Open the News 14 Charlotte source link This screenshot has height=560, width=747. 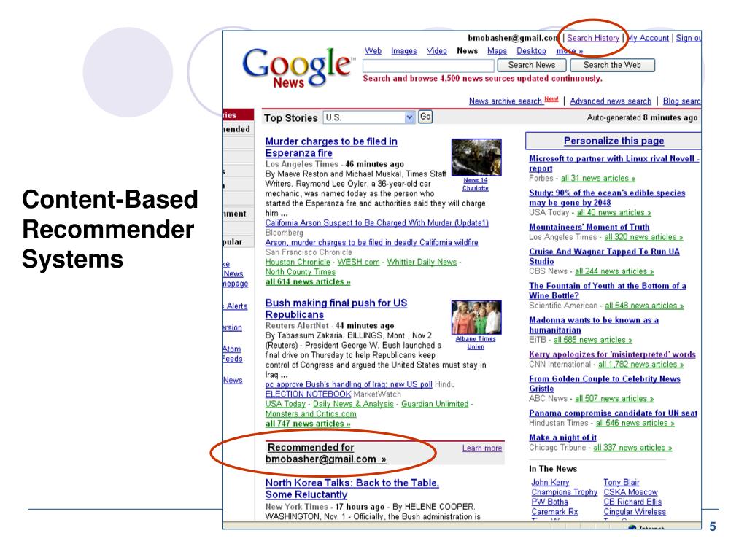[476, 184]
